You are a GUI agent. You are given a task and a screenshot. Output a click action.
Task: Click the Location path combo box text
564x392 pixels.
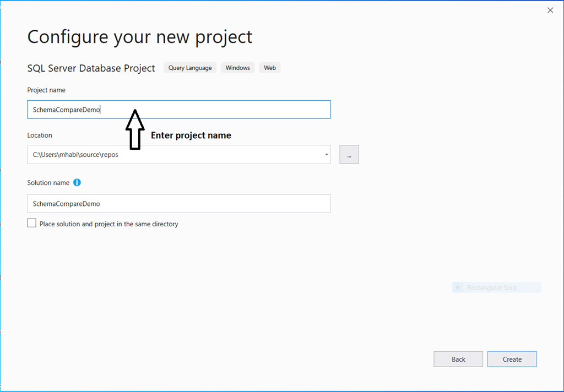75,155
